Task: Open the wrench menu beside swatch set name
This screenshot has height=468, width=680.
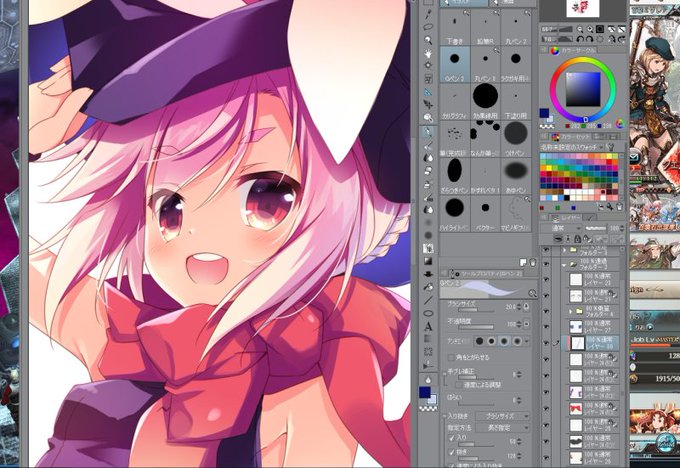Action: point(611,147)
